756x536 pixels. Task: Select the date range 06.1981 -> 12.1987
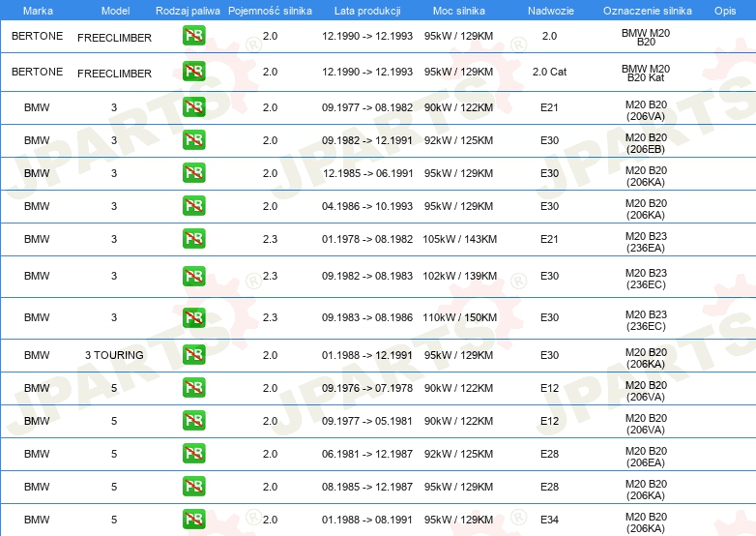367,454
